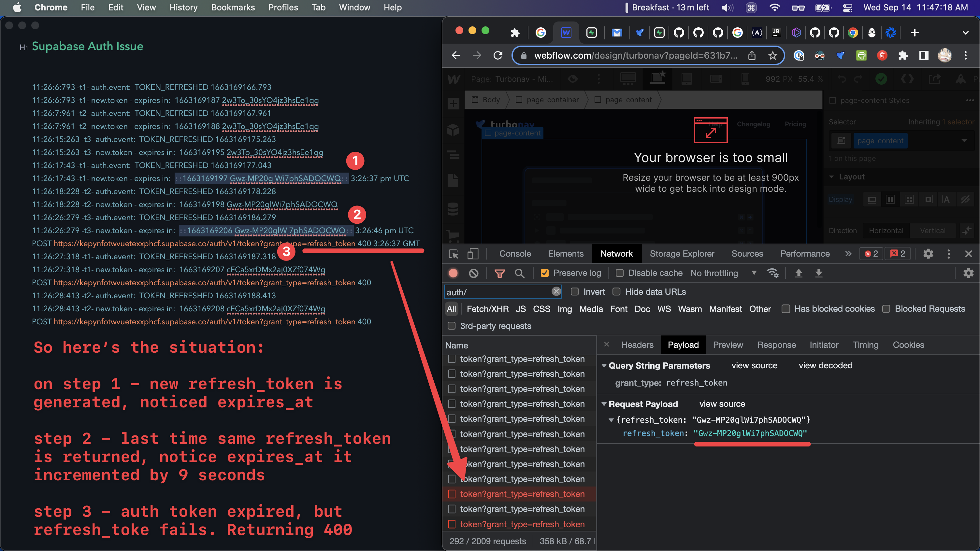Open network search magnifier icon
The height and width of the screenshot is (551, 980).
pos(519,273)
